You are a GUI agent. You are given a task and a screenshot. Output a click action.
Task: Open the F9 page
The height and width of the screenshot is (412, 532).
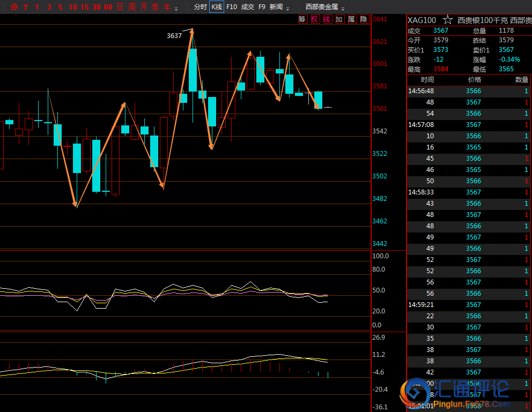[262, 7]
